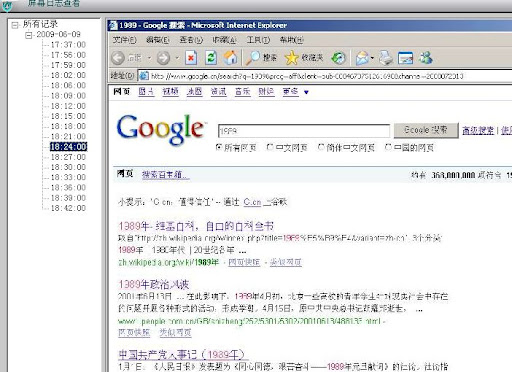Screen dimensions: 512x372
Task: Open the 更多 link in Google navigation
Action: (291, 92)
